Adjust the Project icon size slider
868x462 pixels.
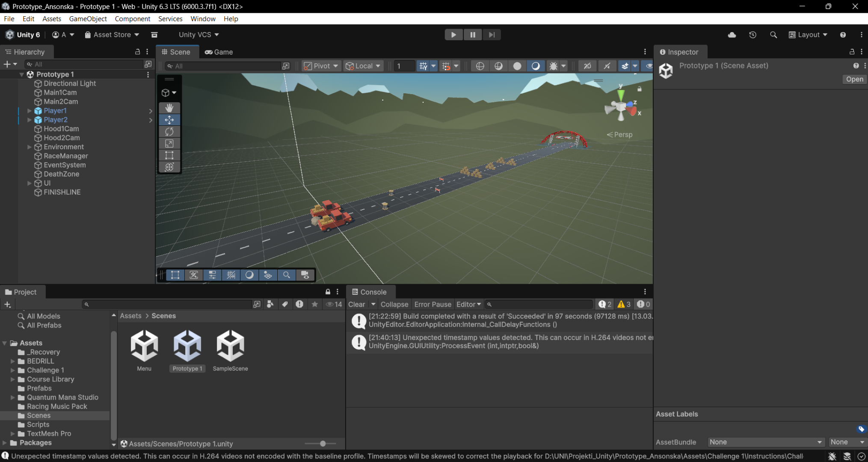click(323, 444)
